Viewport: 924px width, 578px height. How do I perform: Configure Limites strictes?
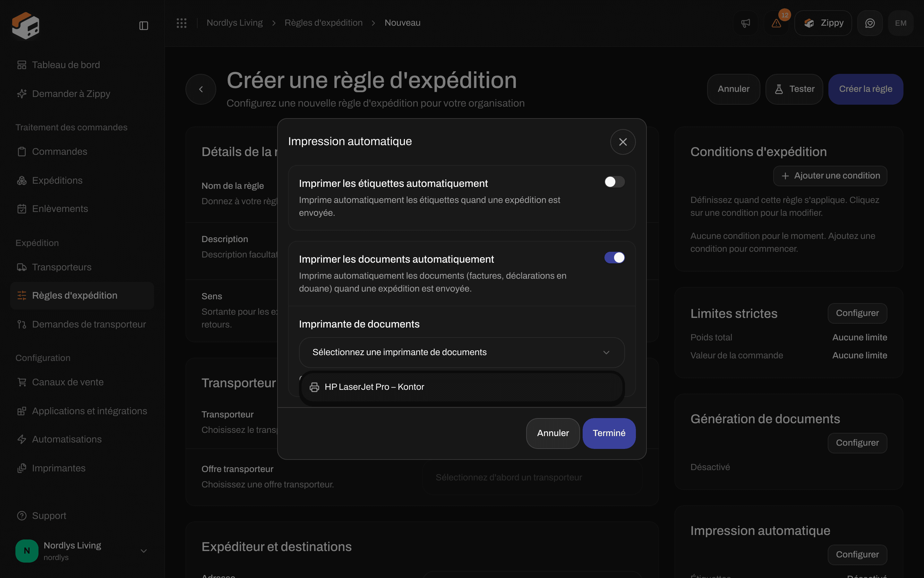[x=857, y=313]
